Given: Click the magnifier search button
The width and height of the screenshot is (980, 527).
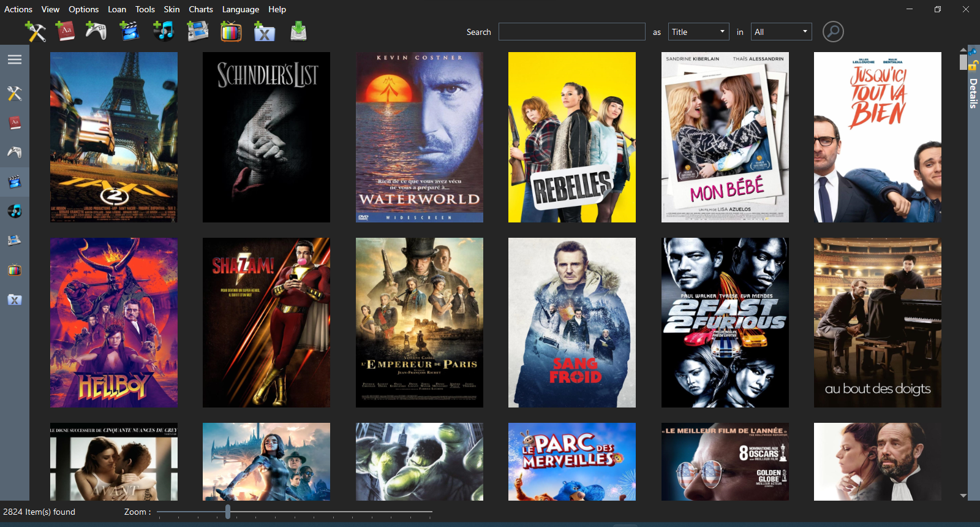Looking at the screenshot, I should click(x=833, y=31).
